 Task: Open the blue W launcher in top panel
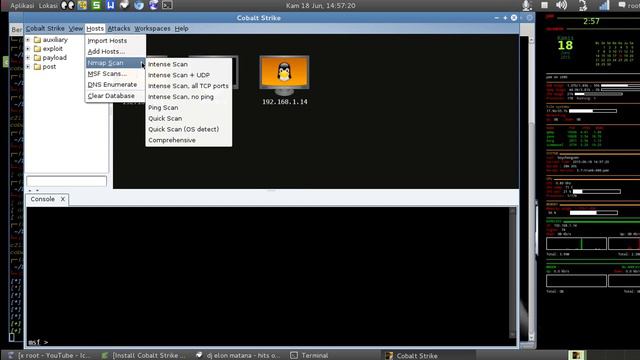click(x=111, y=5)
